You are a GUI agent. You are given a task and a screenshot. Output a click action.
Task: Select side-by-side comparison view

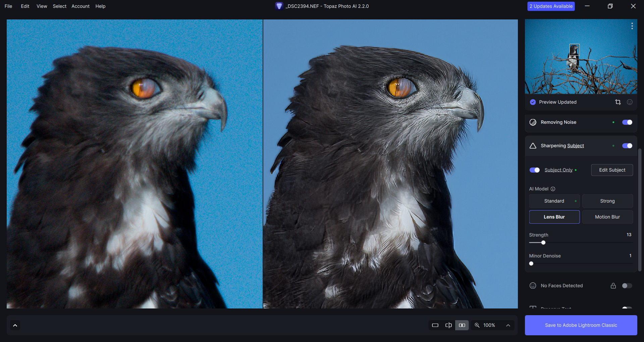coord(462,325)
